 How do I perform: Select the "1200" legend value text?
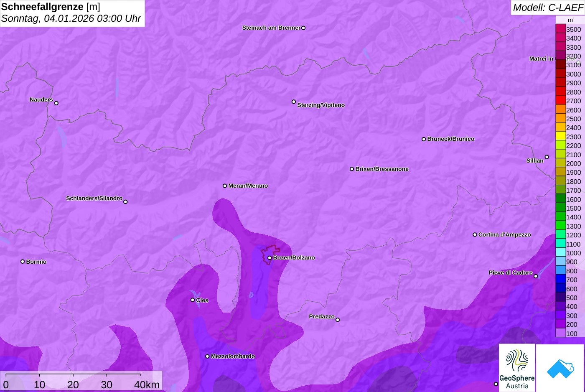(x=574, y=235)
